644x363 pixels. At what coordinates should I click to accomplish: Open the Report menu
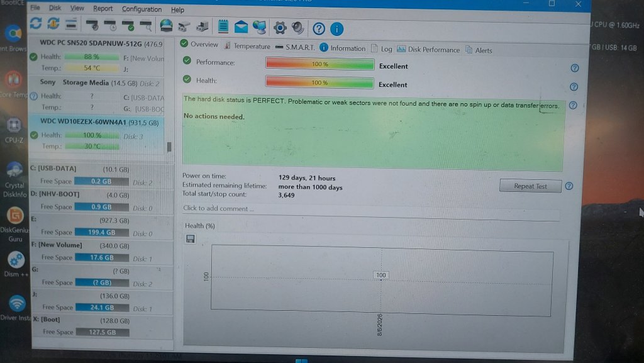tap(103, 9)
